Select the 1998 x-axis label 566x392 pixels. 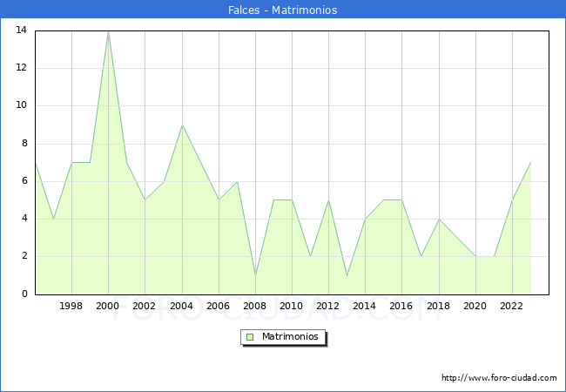[x=71, y=306]
